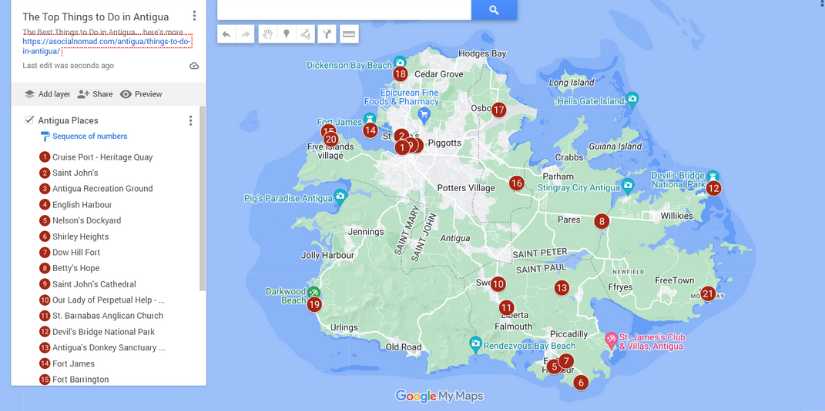Click the redo arrow in toolbar
The image size is (825, 411).
pos(245,34)
